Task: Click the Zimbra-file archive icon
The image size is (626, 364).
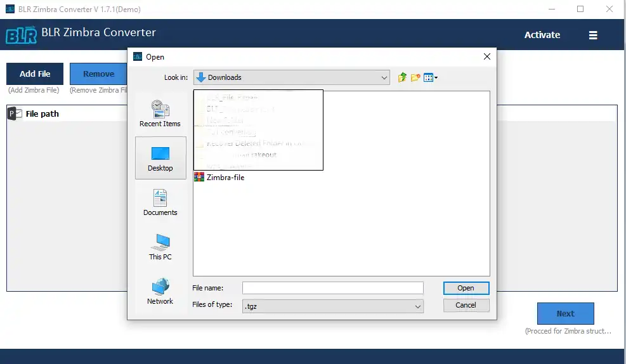Action: pyautogui.click(x=199, y=177)
